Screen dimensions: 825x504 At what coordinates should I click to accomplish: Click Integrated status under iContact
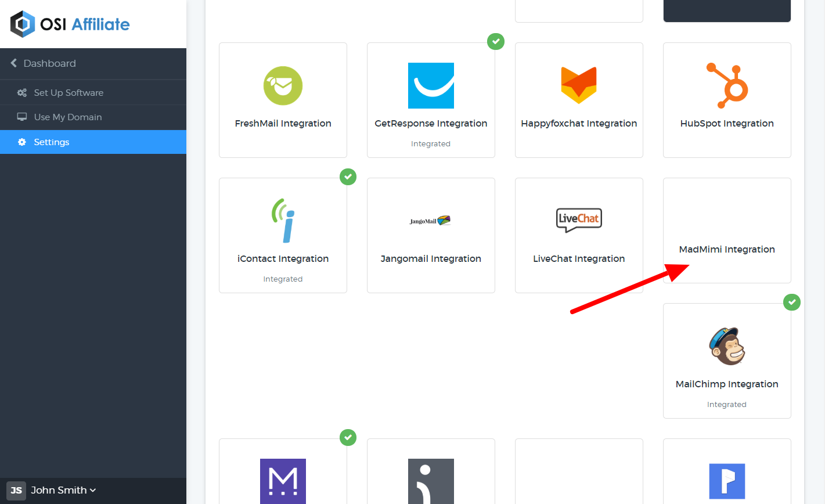click(x=283, y=279)
